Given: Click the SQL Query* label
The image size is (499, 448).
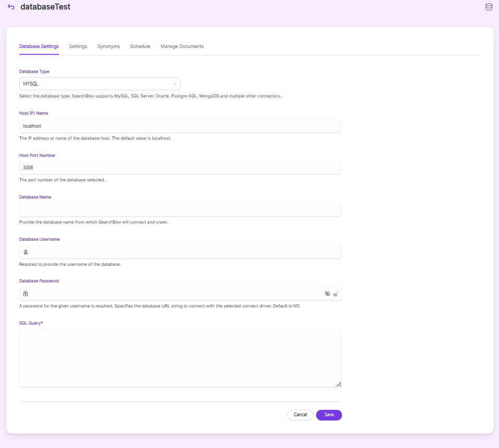Looking at the screenshot, I should coord(31,323).
